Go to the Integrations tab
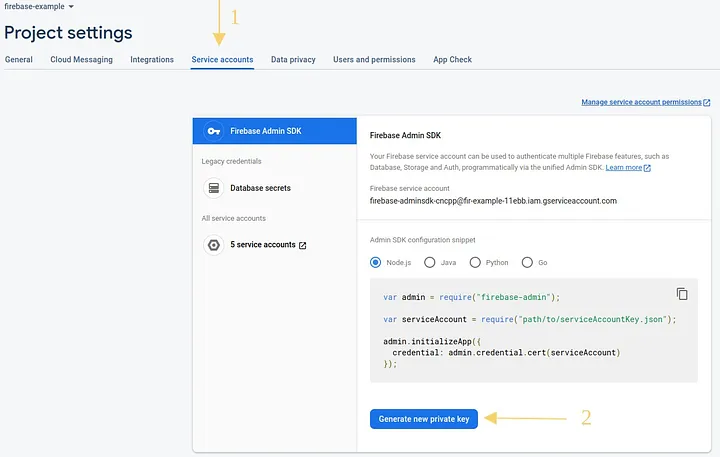This screenshot has height=457, width=720. tap(152, 60)
